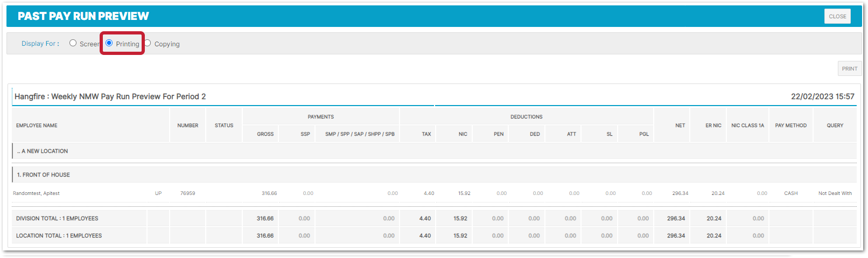
Task: Click the CASH pay method link
Action: pos(790,193)
